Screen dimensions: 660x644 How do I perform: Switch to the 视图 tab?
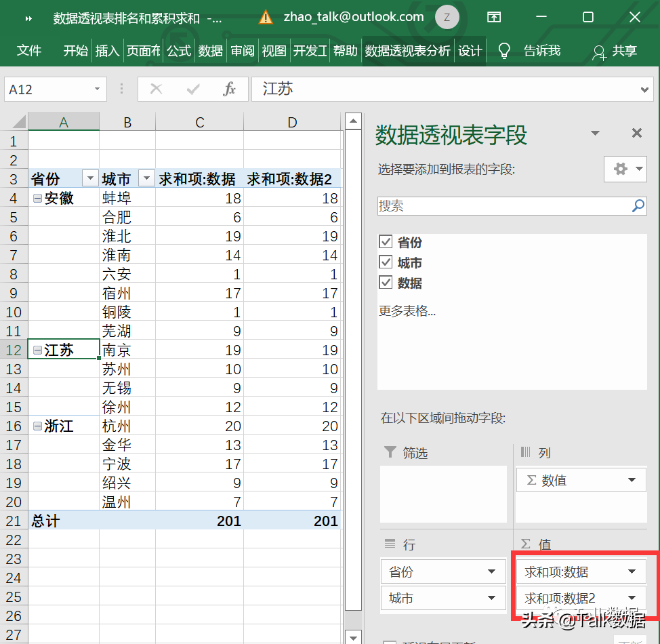point(274,51)
